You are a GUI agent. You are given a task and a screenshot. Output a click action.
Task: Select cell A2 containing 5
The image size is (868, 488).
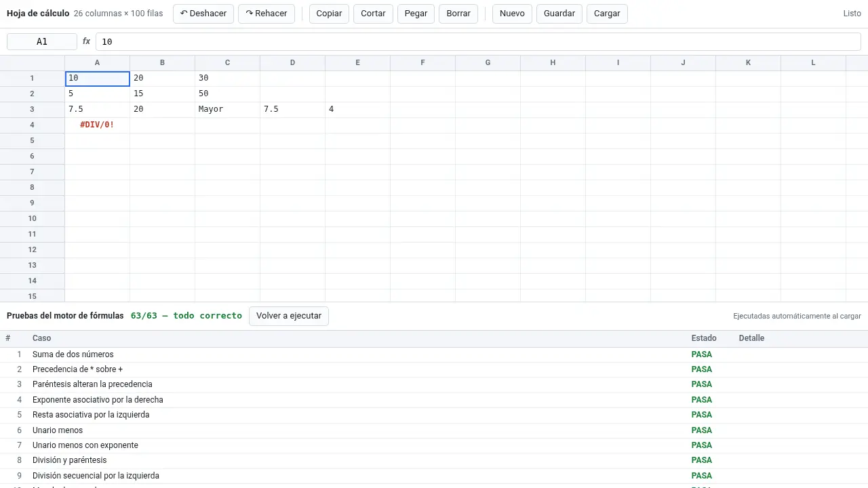point(98,94)
